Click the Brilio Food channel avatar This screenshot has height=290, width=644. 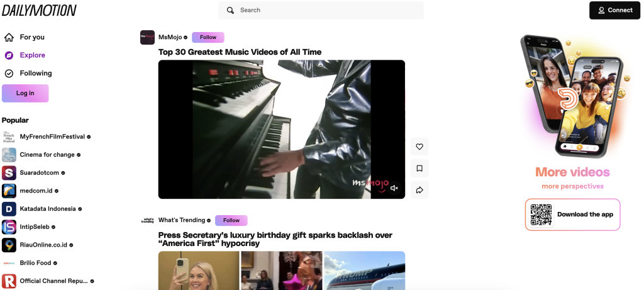coord(9,263)
